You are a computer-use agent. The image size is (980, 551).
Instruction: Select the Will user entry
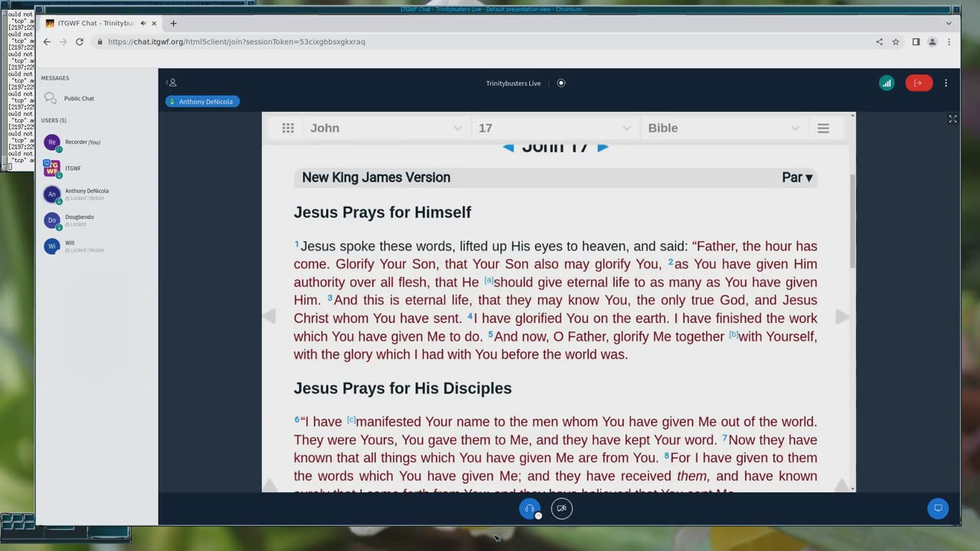point(96,246)
